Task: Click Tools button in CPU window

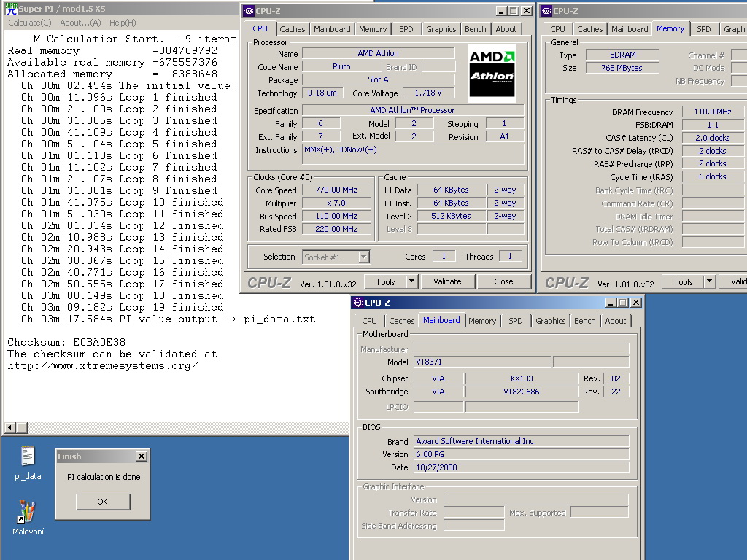Action: [x=385, y=281]
